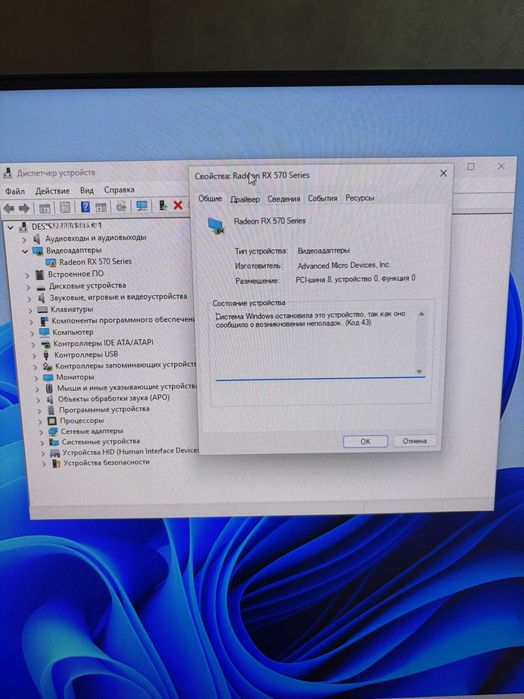
Task: Click the Процессоры category icon
Action: (x=52, y=421)
